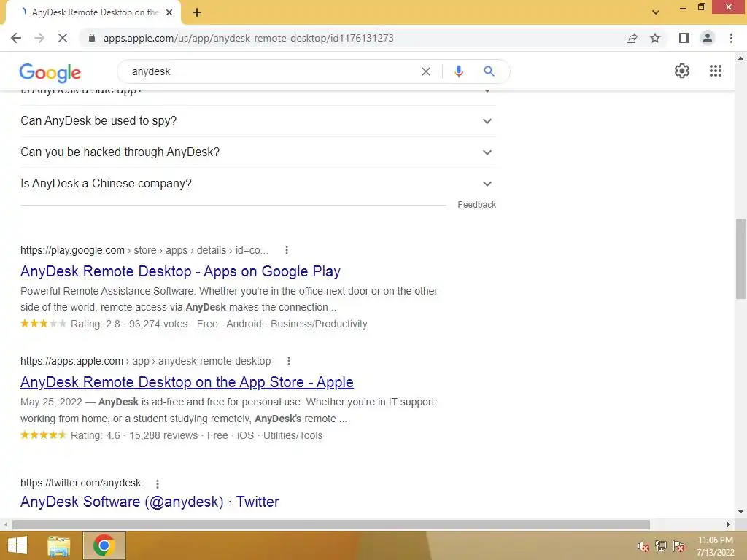The height and width of the screenshot is (560, 747).
Task: Open the Google apps grid
Action: tap(715, 71)
